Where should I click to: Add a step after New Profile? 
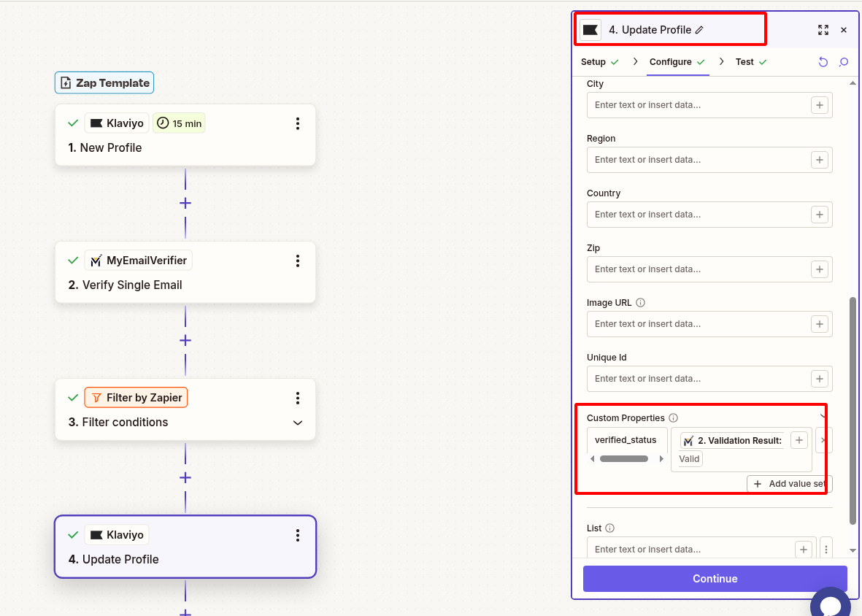(185, 203)
